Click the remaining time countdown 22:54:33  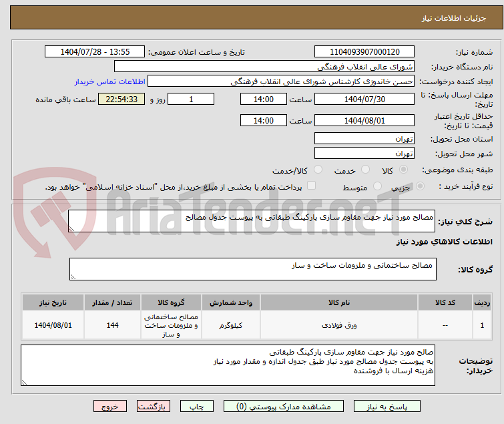click(121, 99)
